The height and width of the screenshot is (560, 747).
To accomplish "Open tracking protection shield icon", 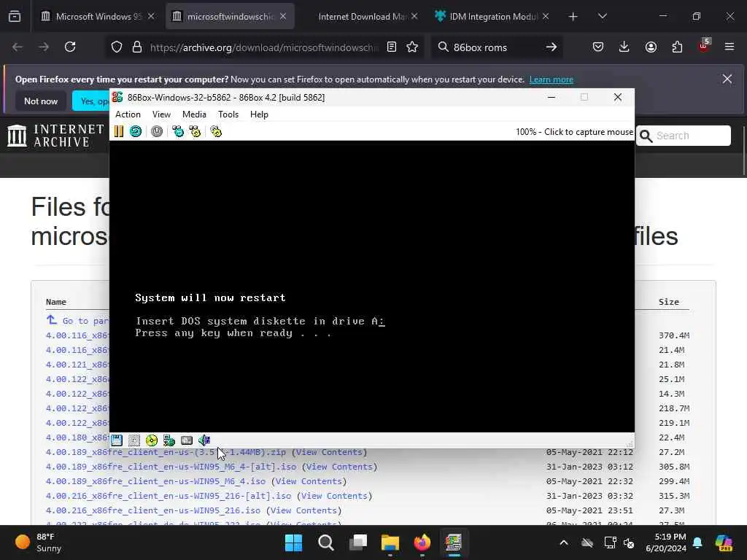I will [117, 47].
